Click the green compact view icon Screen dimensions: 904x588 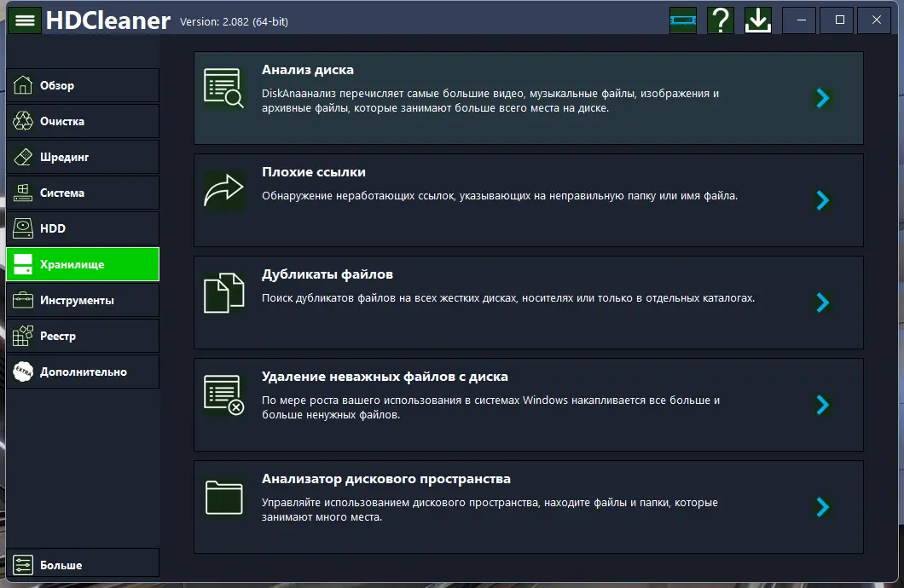[x=683, y=20]
